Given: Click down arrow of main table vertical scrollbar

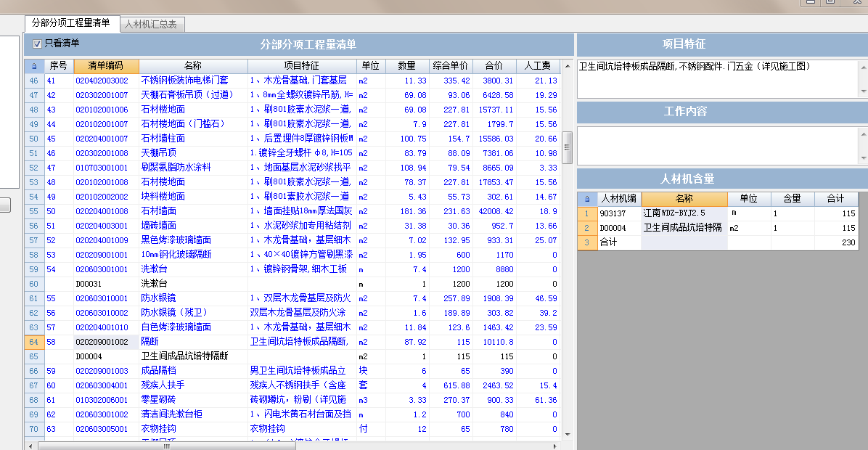Looking at the screenshot, I should point(568,435).
